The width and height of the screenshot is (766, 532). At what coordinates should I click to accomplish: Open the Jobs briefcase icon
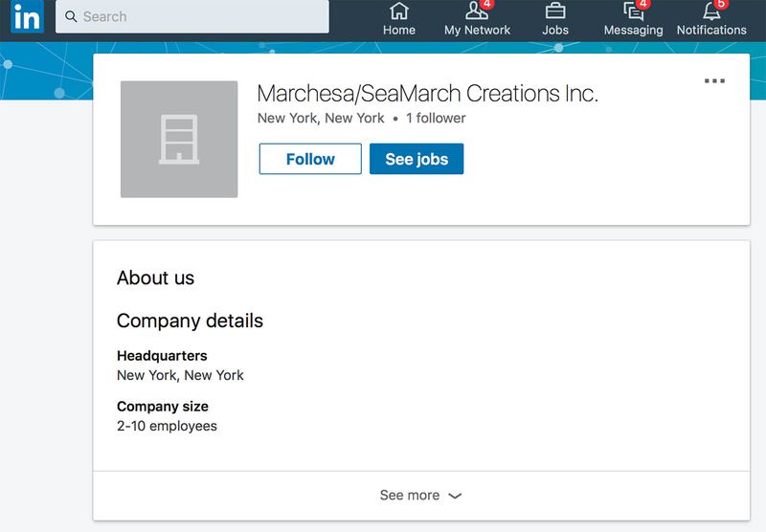(x=555, y=11)
